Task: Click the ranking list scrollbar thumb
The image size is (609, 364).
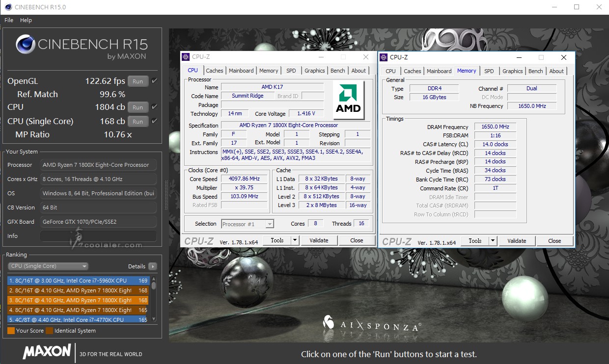Action: 154,285
